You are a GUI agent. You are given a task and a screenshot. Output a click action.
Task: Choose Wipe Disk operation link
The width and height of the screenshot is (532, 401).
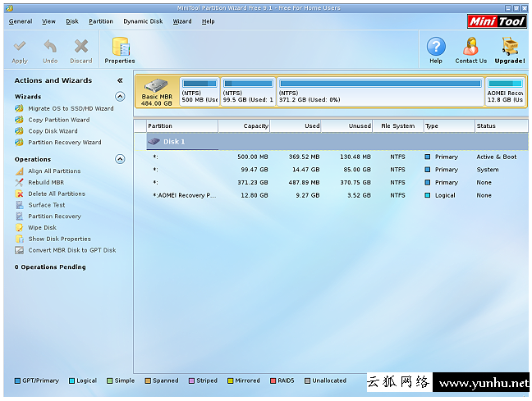click(x=42, y=227)
